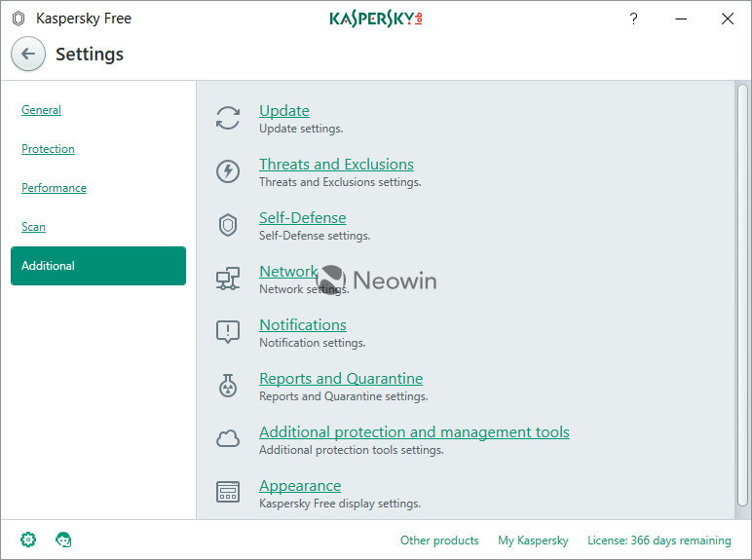Click the Threats and Exclusions lightning icon

coord(228,171)
